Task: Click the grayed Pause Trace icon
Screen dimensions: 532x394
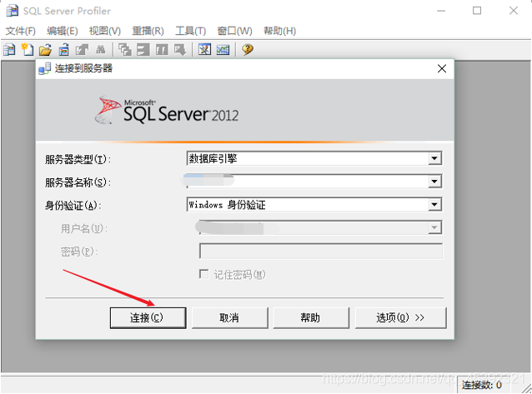Action: coord(162,50)
